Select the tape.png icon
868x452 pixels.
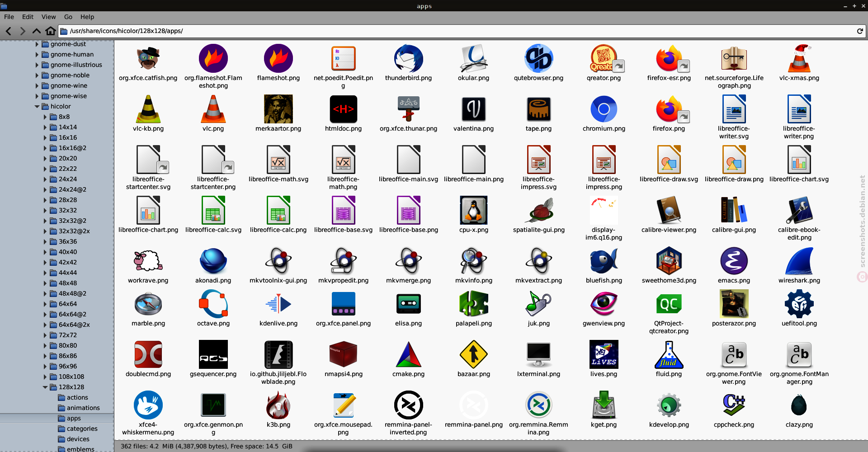click(538, 109)
